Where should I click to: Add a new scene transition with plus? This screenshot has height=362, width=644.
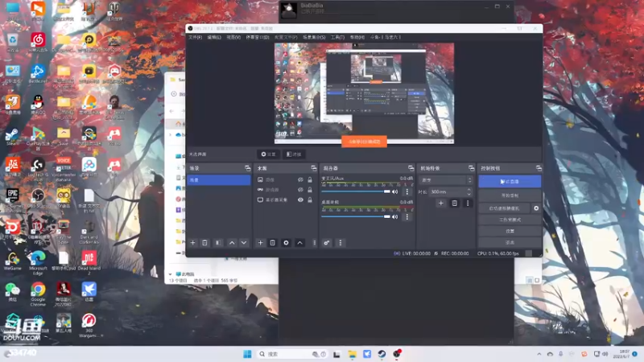point(440,204)
